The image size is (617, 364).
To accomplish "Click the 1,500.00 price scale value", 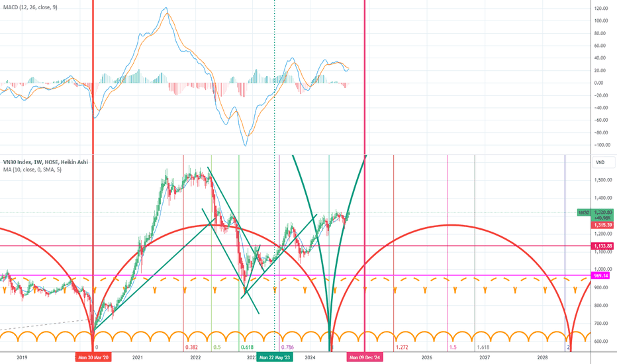I will coord(603,180).
